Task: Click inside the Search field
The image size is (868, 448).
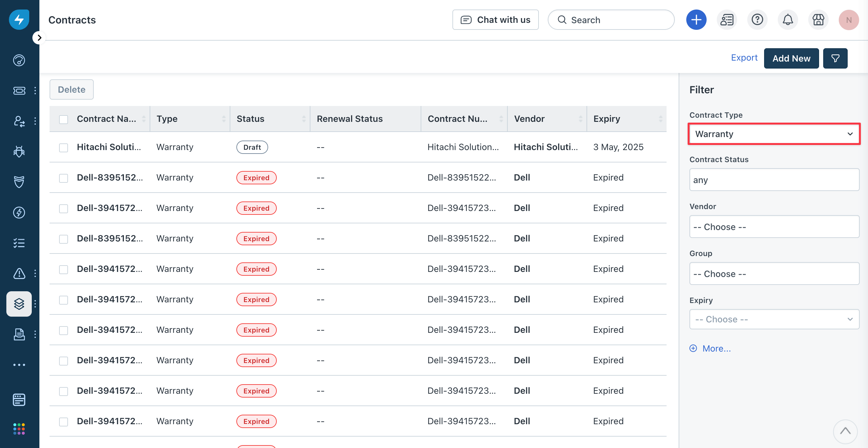Action: tap(611, 20)
